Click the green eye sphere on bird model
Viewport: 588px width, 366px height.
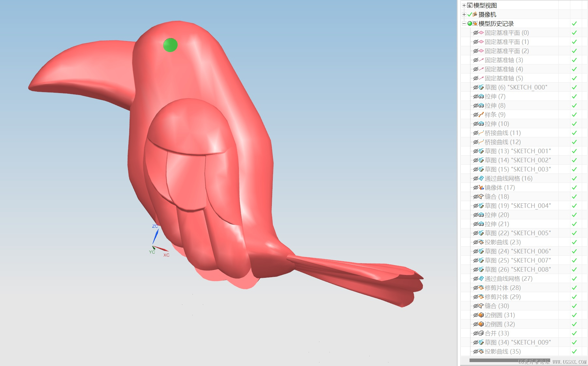170,45
